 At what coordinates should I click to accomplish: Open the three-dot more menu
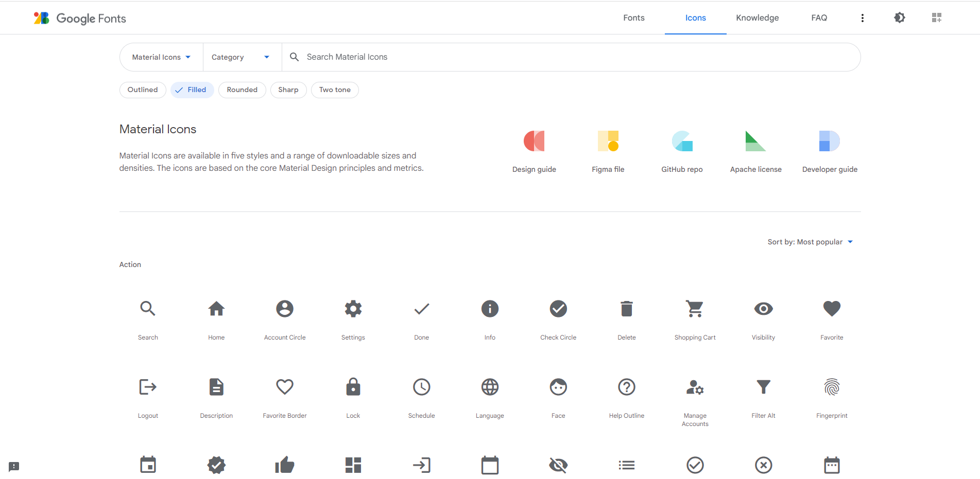point(863,18)
